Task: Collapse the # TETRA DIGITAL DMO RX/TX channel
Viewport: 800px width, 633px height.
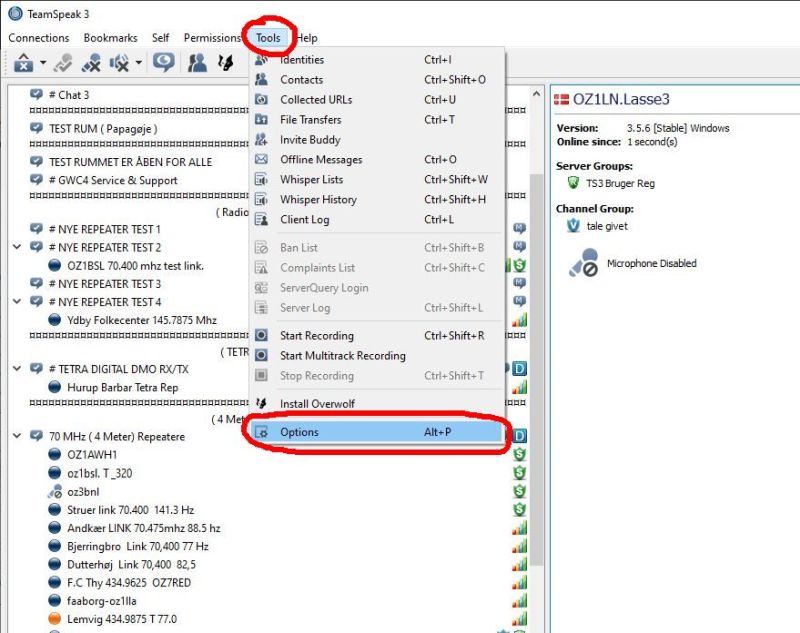Action: coord(17,368)
